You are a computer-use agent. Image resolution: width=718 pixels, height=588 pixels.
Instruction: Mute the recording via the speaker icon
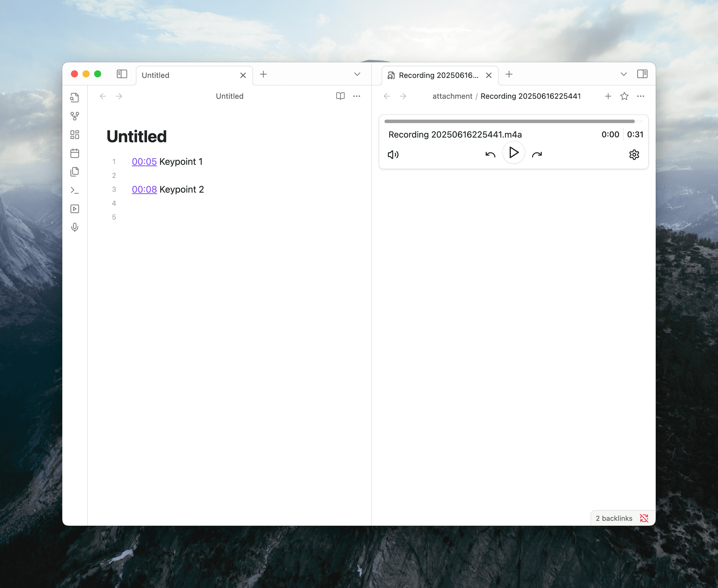tap(393, 155)
